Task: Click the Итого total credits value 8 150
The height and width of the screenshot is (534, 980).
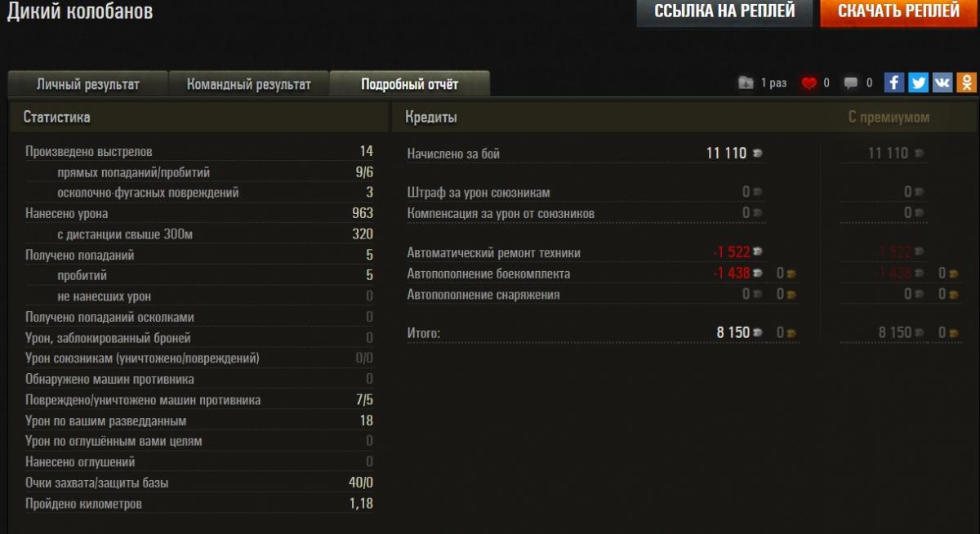Action: 733,333
